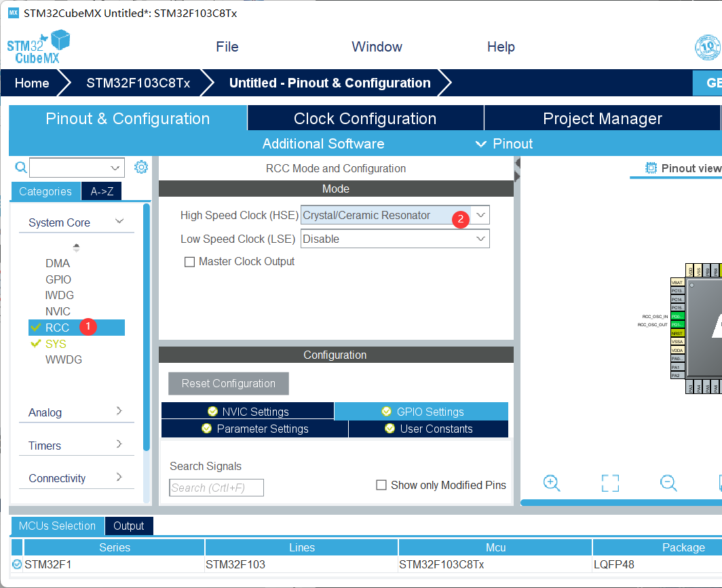This screenshot has height=588, width=722.
Task: Click the search magnifier icon
Action: click(21, 167)
